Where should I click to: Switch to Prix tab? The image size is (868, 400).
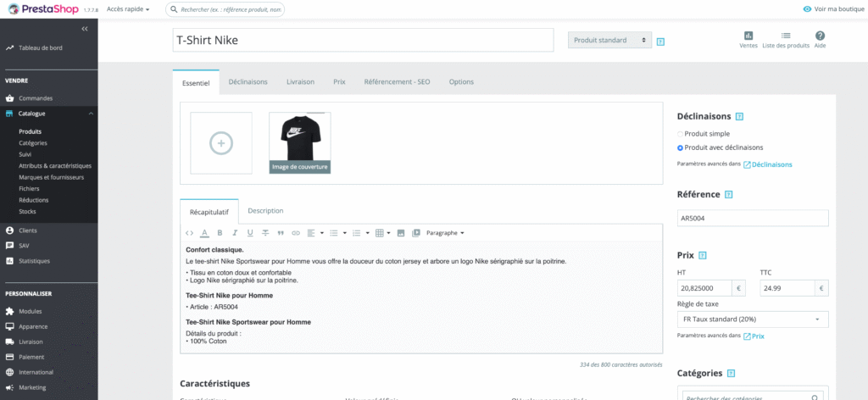[x=339, y=82]
